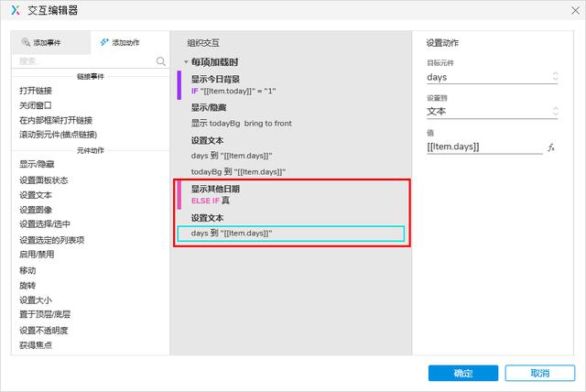Click the search magnifier icon
The width and height of the screenshot is (586, 392).
tap(161, 61)
